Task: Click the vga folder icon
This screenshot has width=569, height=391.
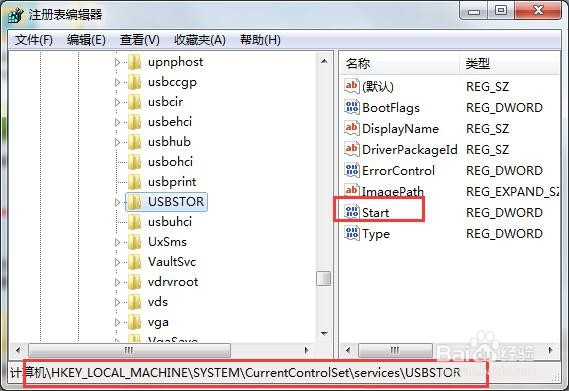Action: click(135, 322)
